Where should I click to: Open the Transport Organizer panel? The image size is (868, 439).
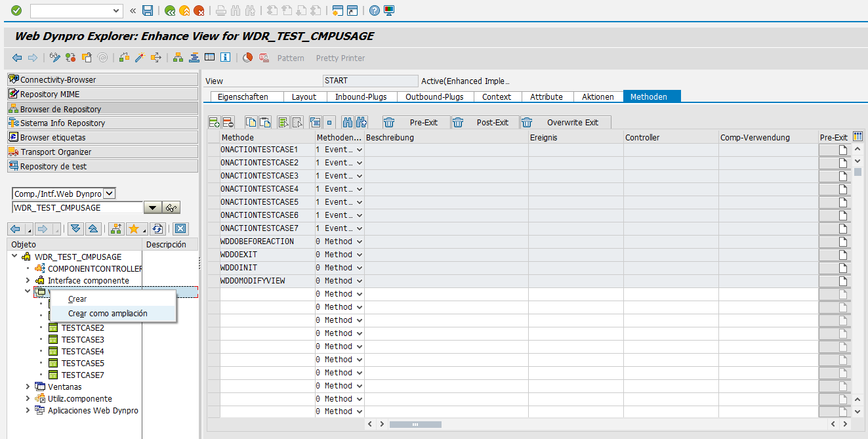[102, 152]
